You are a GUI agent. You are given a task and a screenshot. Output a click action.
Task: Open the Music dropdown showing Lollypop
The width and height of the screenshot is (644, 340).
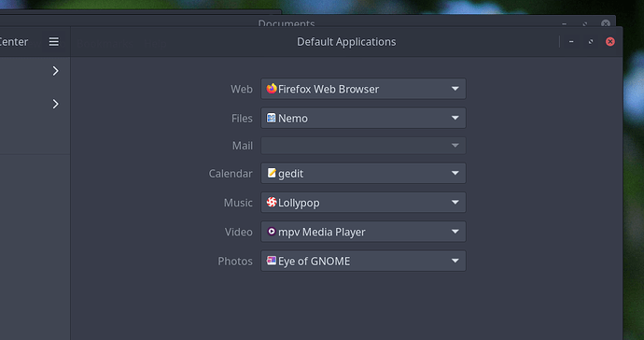(x=363, y=203)
